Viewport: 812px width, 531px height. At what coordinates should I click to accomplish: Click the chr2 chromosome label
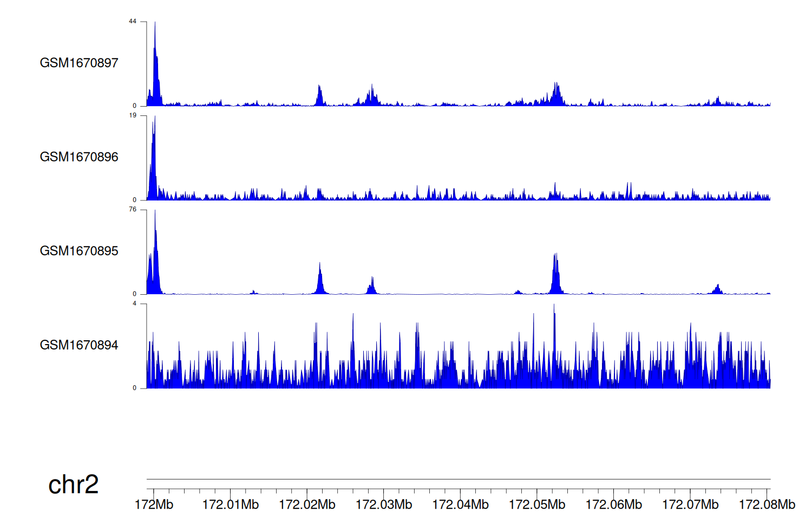point(73,484)
